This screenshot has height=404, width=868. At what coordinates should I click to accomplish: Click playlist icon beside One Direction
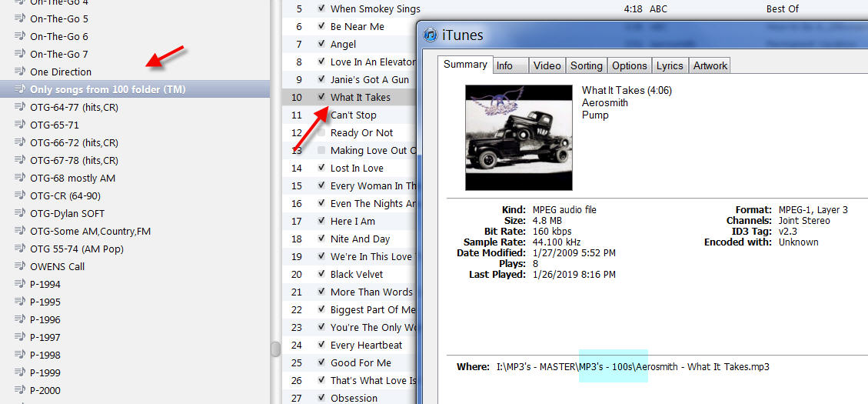click(x=21, y=72)
